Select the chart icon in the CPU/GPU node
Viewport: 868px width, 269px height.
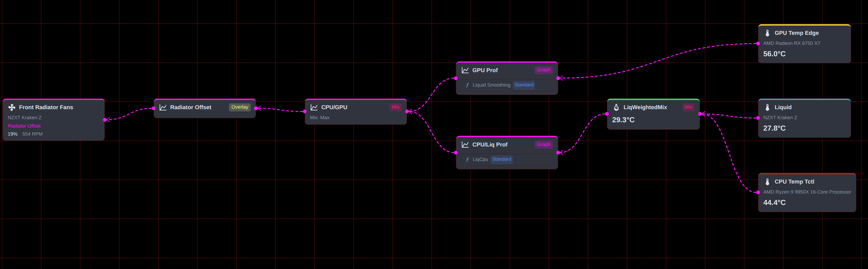(314, 107)
